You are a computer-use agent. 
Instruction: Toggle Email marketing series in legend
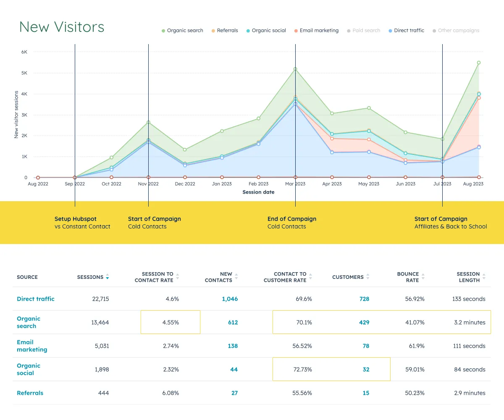(316, 31)
